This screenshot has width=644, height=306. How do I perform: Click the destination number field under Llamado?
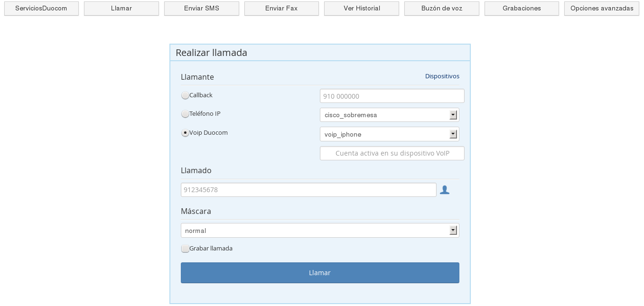(308, 189)
